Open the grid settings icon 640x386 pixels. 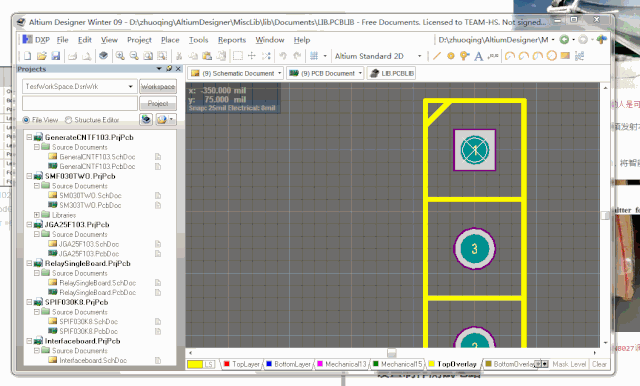314,56
